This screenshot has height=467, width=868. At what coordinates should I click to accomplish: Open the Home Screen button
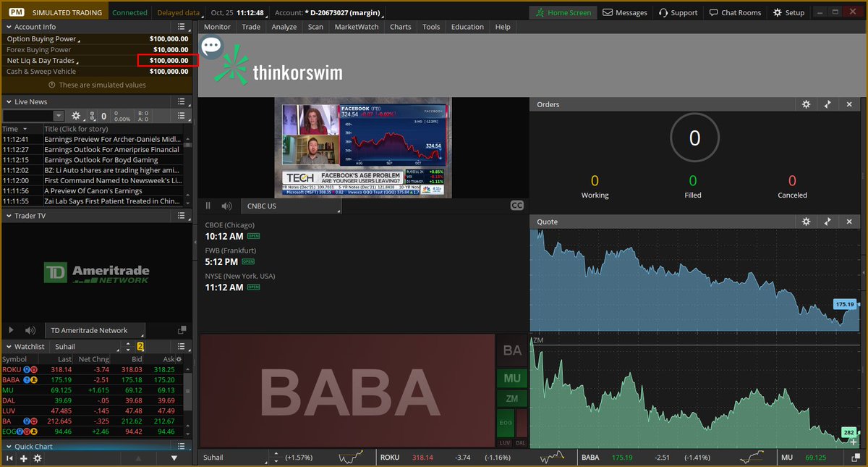[563, 12]
